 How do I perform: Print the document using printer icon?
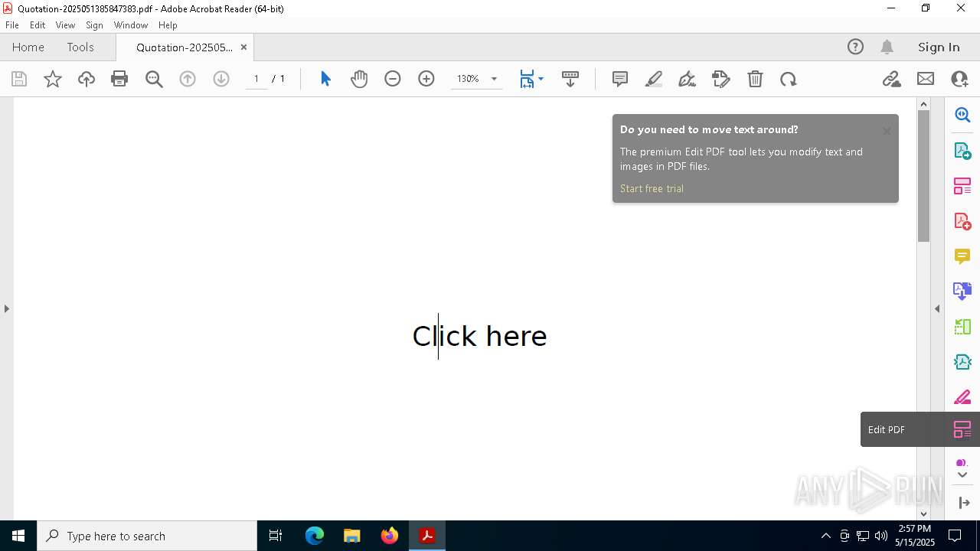[119, 79]
